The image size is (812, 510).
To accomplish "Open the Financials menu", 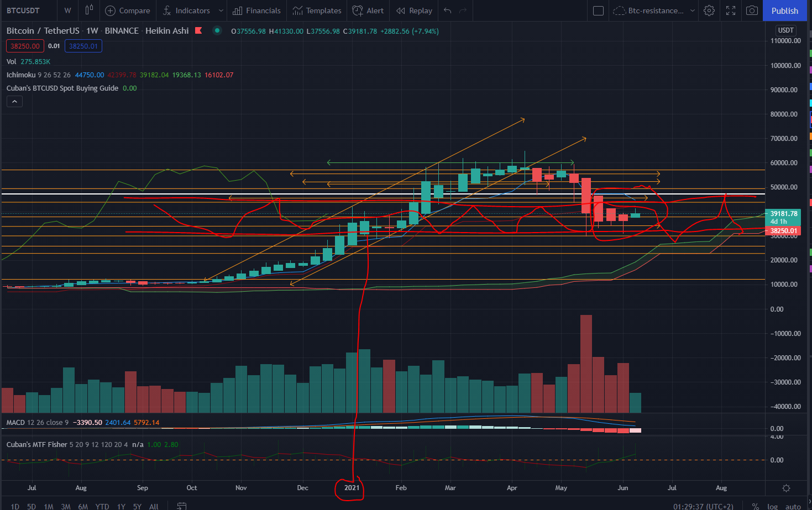I will point(256,10).
